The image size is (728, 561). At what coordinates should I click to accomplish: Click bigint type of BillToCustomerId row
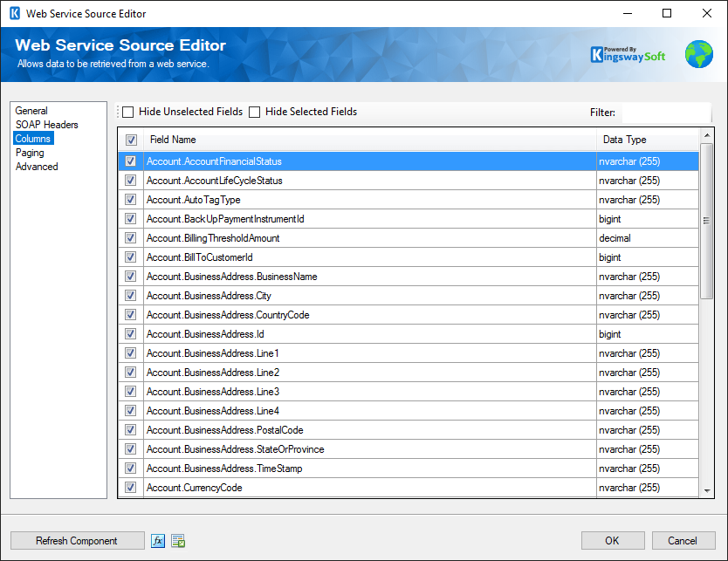click(609, 257)
